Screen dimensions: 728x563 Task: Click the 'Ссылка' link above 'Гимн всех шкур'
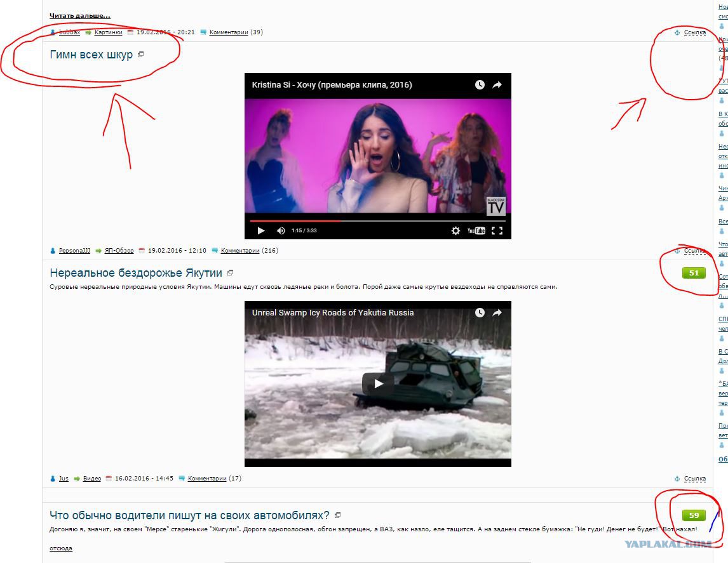[694, 32]
